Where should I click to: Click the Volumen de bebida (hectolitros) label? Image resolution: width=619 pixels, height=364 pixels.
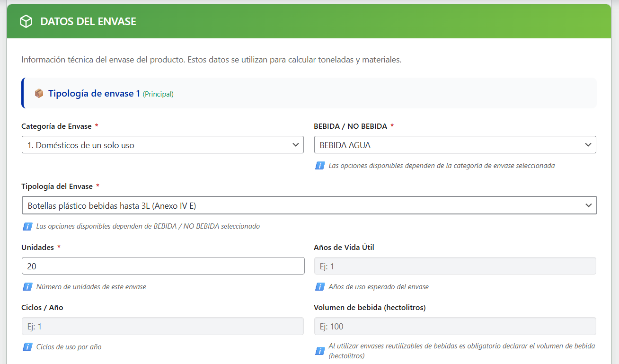click(370, 308)
